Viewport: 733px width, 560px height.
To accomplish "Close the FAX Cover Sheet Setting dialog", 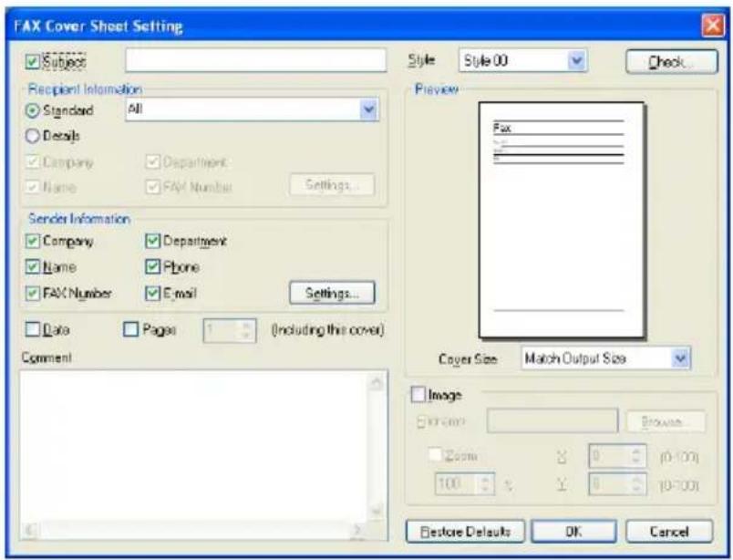I will [x=713, y=26].
